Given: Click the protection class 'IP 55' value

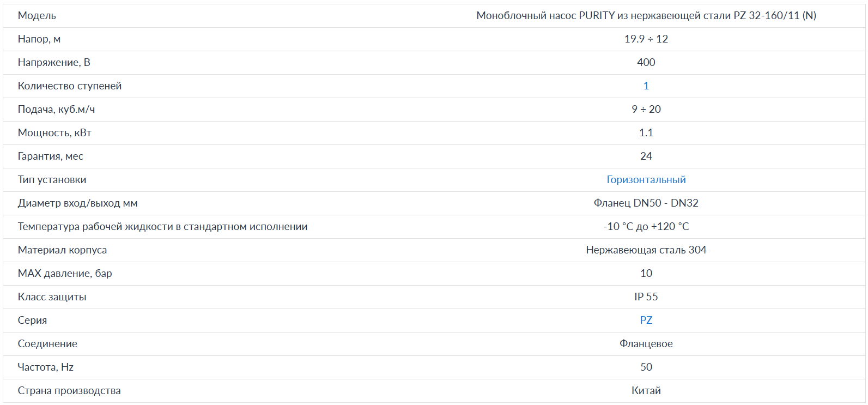Looking at the screenshot, I should pos(646,297).
